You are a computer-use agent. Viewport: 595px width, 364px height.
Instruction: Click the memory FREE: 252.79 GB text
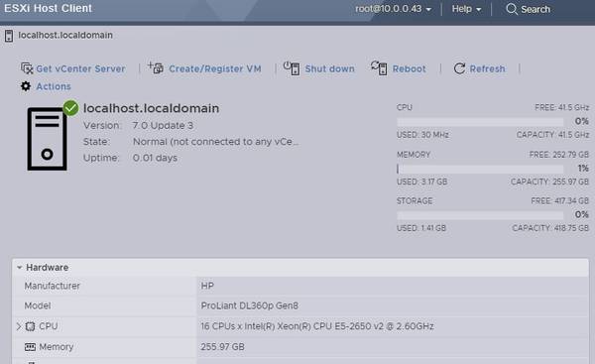pyautogui.click(x=559, y=155)
